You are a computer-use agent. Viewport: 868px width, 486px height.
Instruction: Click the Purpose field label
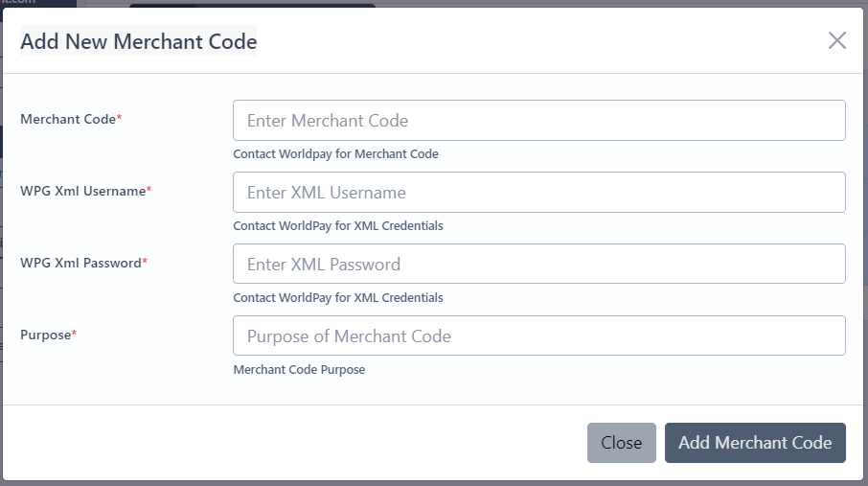tap(45, 335)
